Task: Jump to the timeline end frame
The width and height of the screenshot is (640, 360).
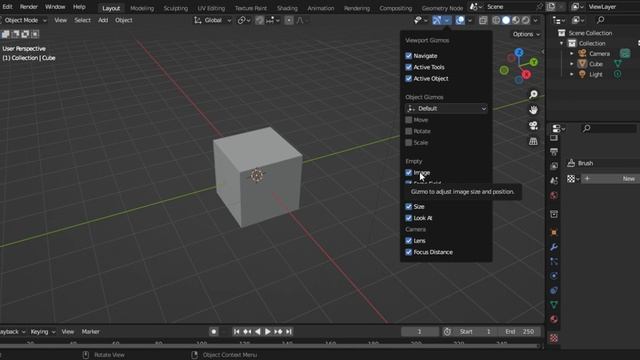Action: tap(289, 332)
